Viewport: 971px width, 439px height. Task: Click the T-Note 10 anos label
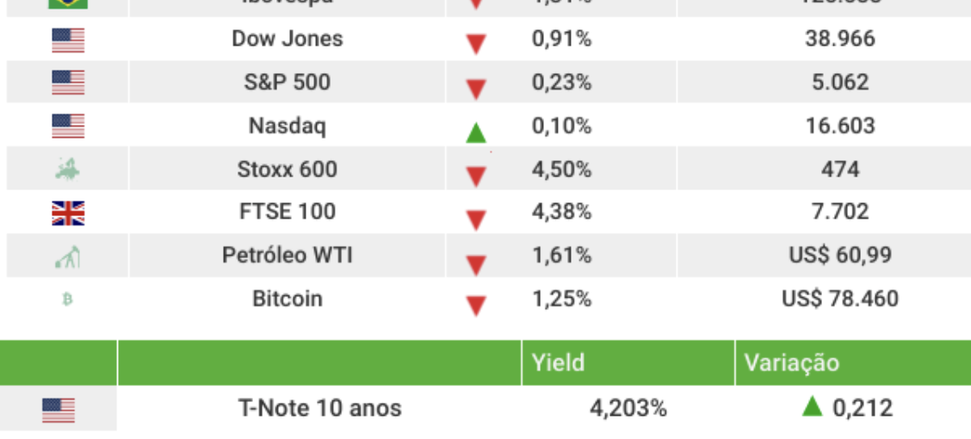click(320, 408)
